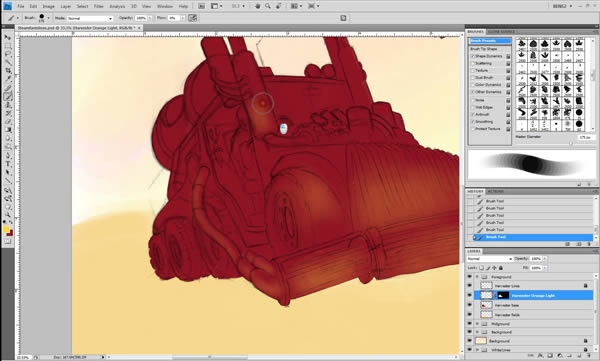Open the Analysis menu

pos(117,6)
